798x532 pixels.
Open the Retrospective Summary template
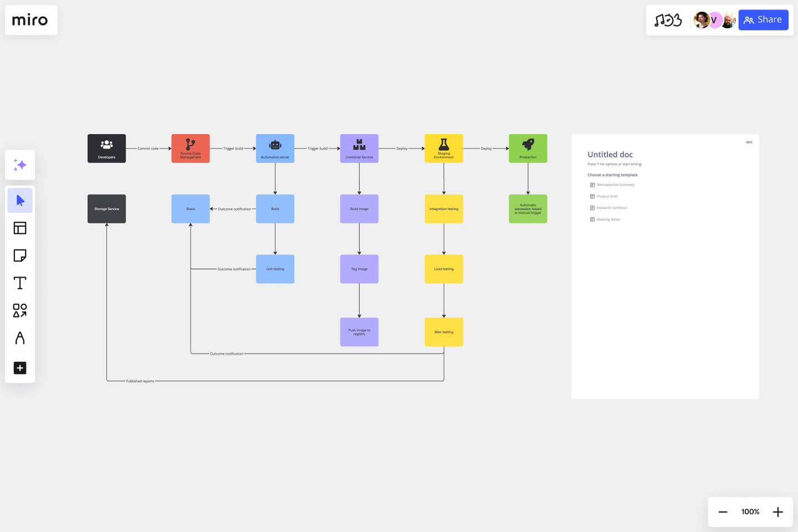click(x=615, y=185)
